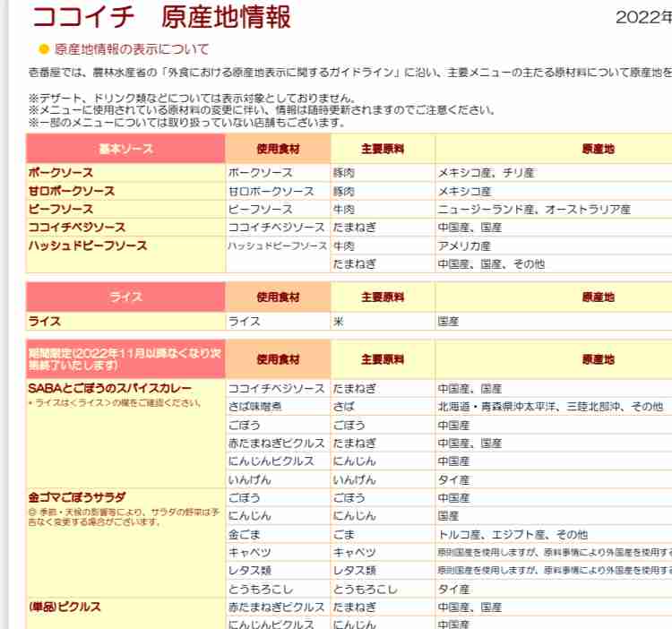Click タイ産 in the いんげん row
This screenshot has height=629, width=672.
point(453,480)
